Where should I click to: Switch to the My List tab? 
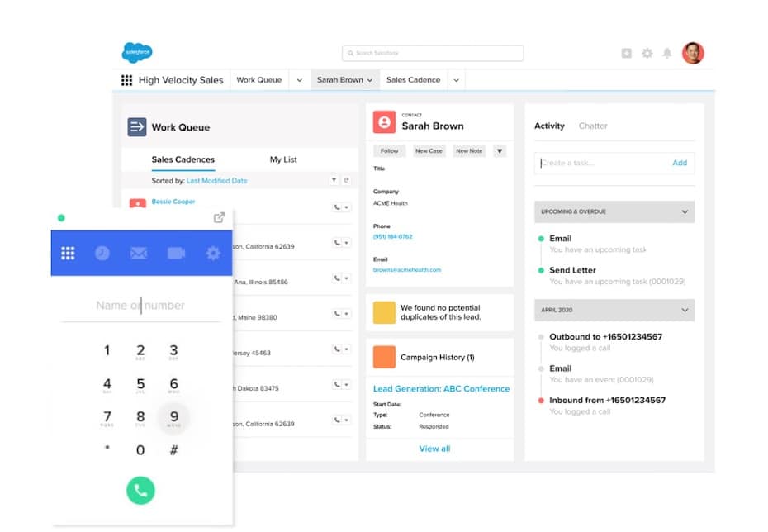283,159
